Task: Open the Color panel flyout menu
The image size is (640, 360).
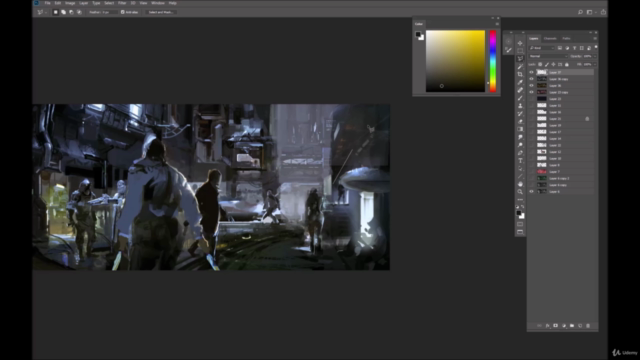Action: point(497,24)
